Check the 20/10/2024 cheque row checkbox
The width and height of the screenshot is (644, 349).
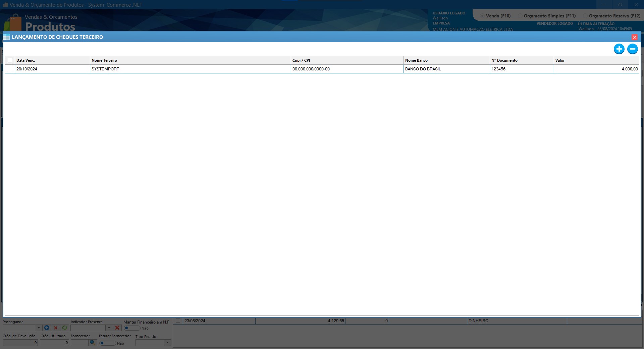point(10,69)
